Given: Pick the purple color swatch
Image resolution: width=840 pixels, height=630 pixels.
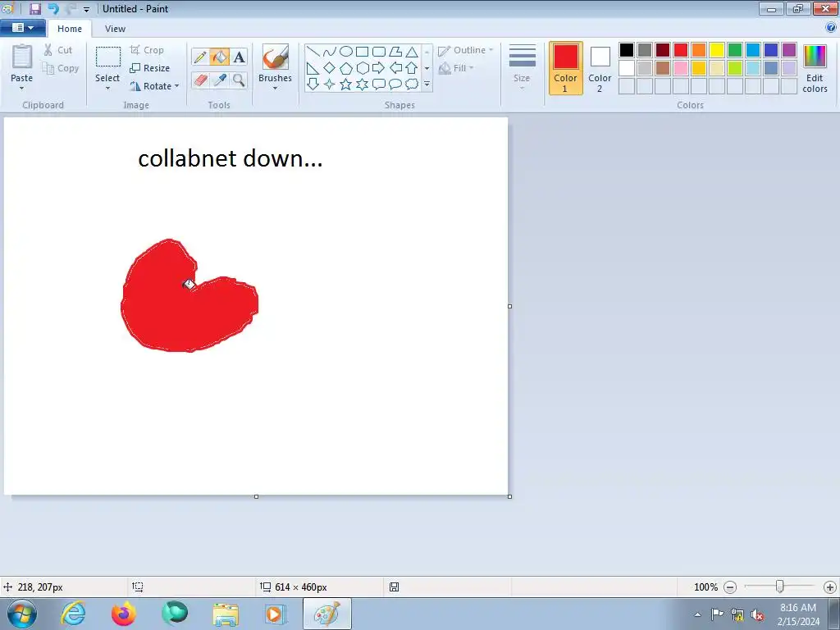Looking at the screenshot, I should click(x=788, y=50).
